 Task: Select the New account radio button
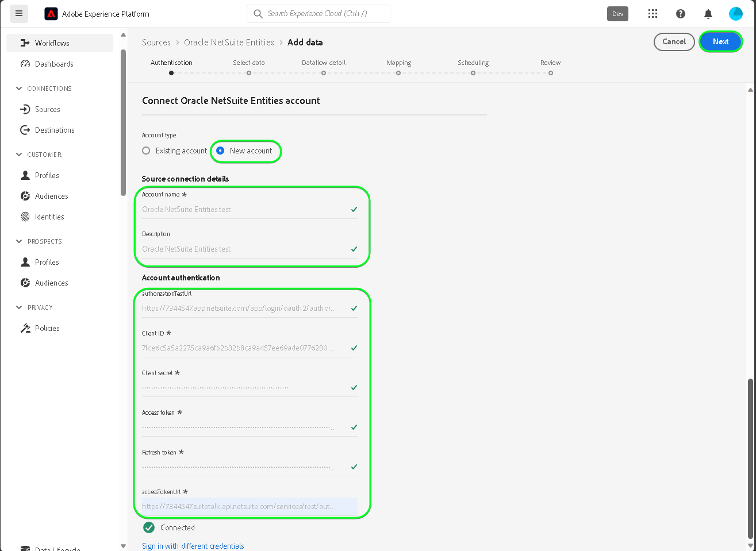point(220,151)
